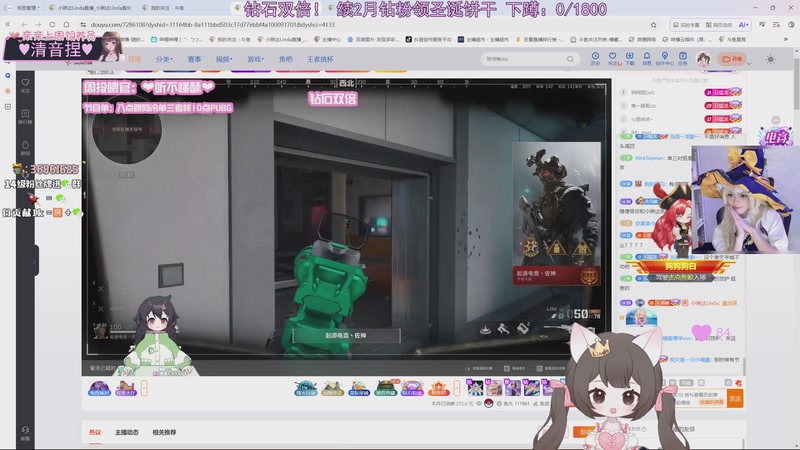Image resolution: width=800 pixels, height=450 pixels.
Task: Switch to the 主播动态 tab
Action: (127, 432)
